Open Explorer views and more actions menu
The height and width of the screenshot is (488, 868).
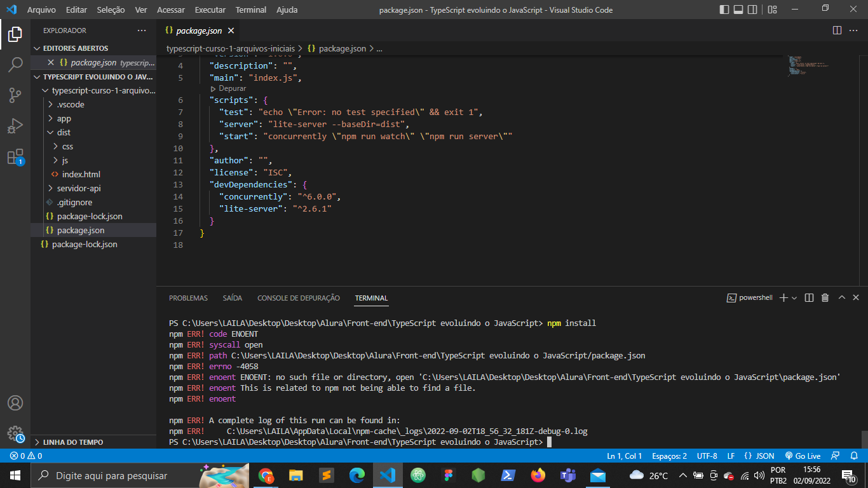(x=142, y=30)
